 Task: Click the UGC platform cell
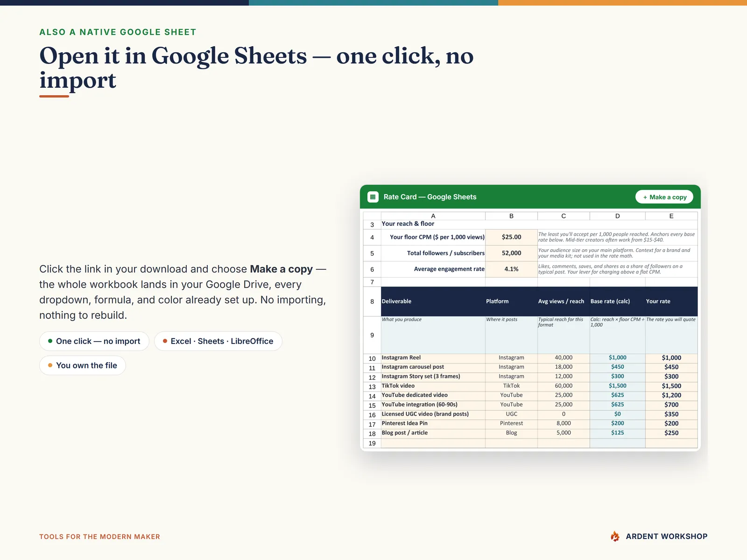click(x=511, y=414)
